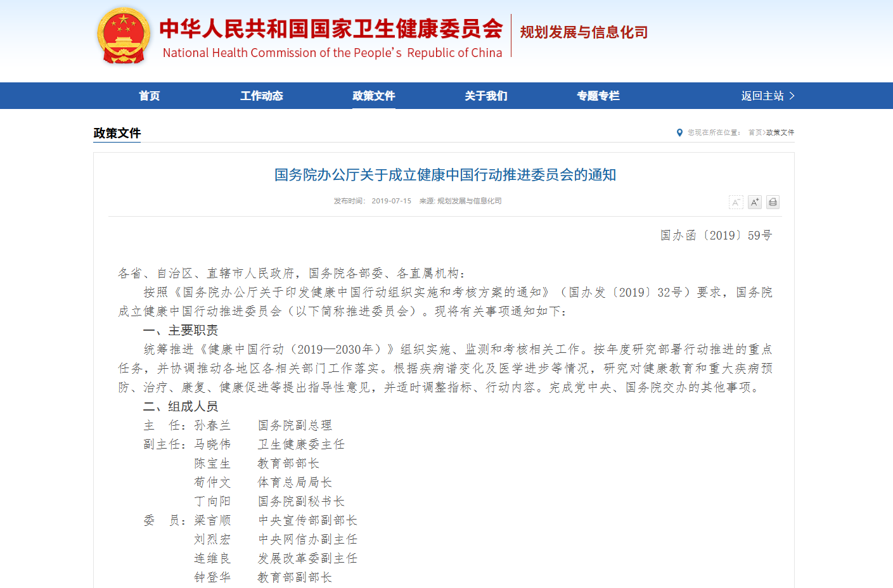Click the blue location pin breadcrumb icon
This screenshot has width=893, height=588.
pos(678,132)
